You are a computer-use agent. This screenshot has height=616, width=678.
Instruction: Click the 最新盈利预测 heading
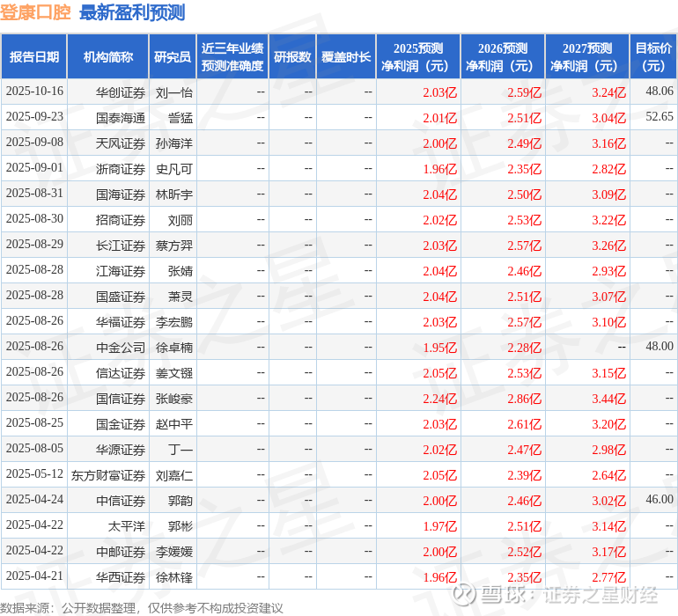coord(132,12)
